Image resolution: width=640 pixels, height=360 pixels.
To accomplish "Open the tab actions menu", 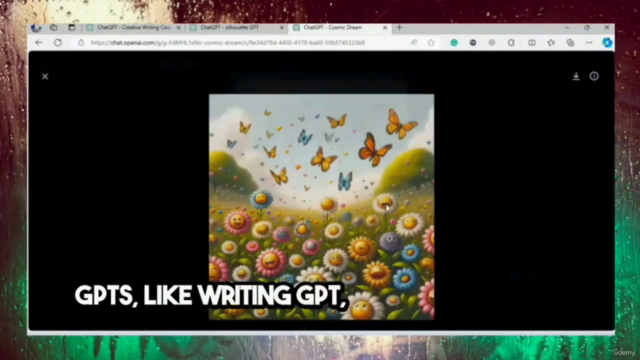I will (72, 27).
